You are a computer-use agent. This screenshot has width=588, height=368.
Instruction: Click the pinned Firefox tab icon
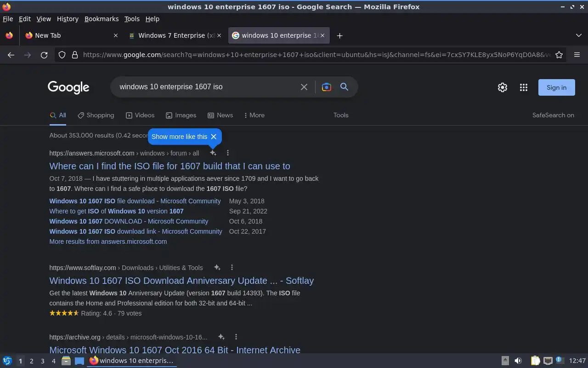(x=9, y=35)
